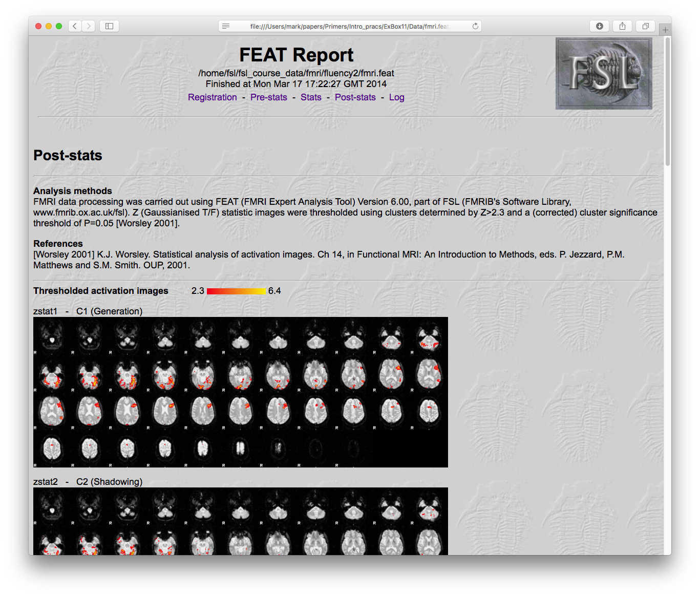This screenshot has height=596, width=700.
Task: Click the red-yellow Z threshold colorbar
Action: click(x=237, y=291)
